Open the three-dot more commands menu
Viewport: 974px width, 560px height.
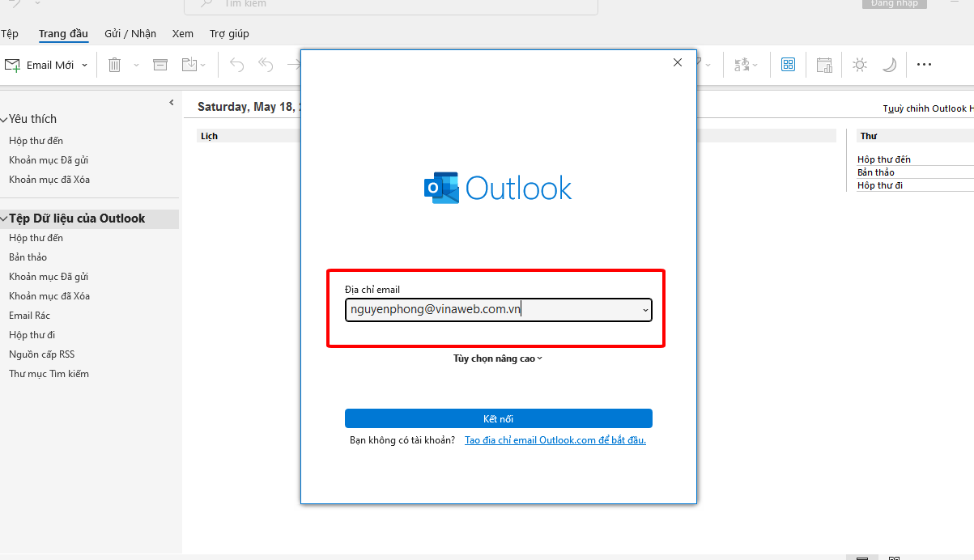[x=924, y=65]
